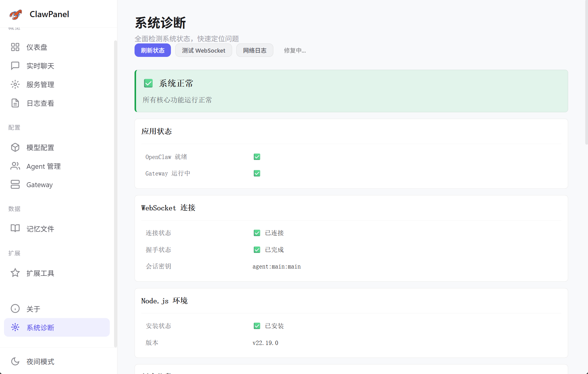Open the 网络日志 network log
Image resolution: width=588 pixels, height=374 pixels.
[x=254, y=50]
